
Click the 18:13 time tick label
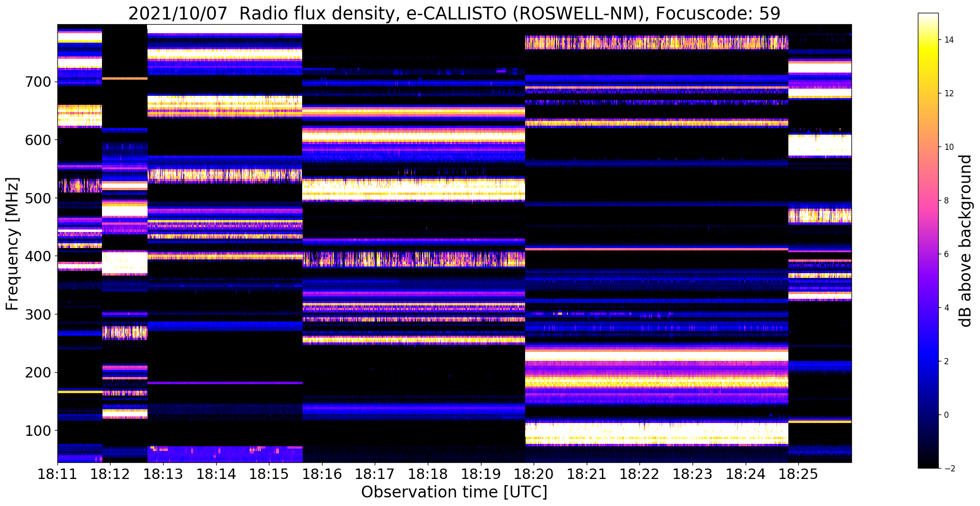(x=164, y=473)
